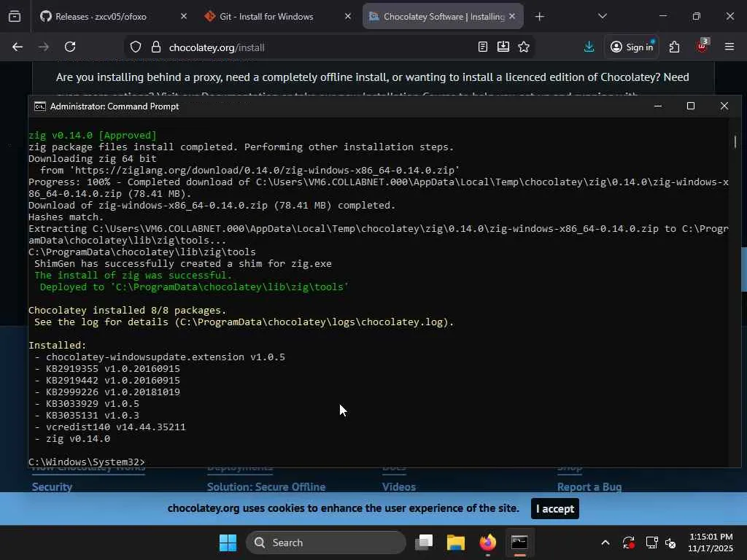747x560 pixels.
Task: Open Firefox View recent browsing icon
Action: tap(15, 17)
